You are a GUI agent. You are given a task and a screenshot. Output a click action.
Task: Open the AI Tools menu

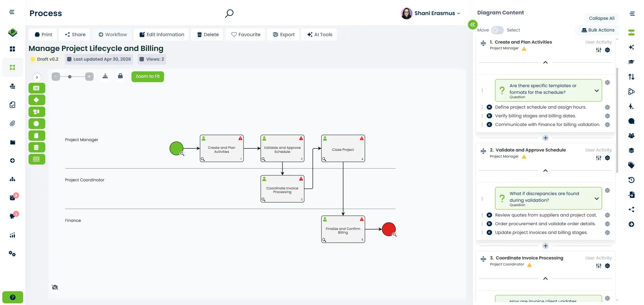[x=319, y=35]
